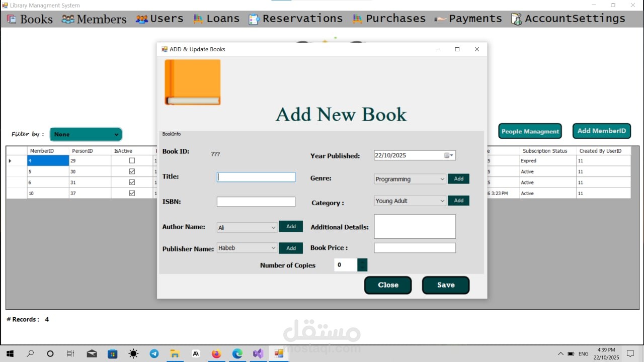
Task: Click the battery icon in system tray
Action: (x=571, y=353)
